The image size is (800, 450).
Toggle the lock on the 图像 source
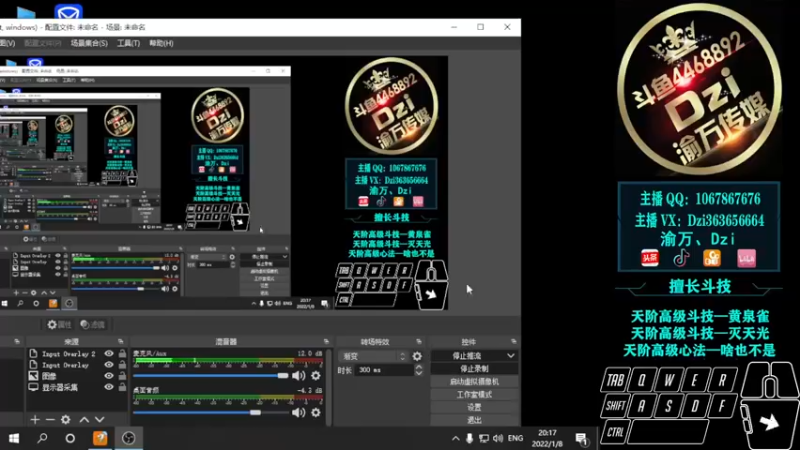pos(122,376)
